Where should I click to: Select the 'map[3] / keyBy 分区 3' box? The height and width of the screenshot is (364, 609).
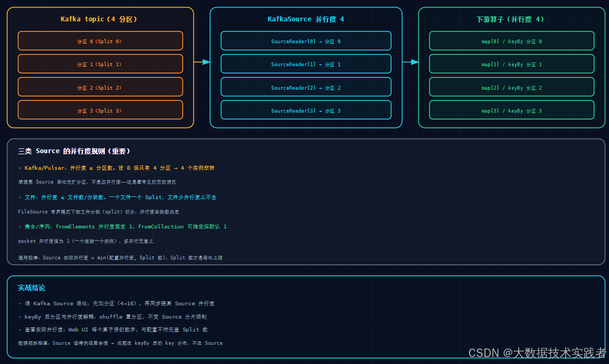(512, 110)
